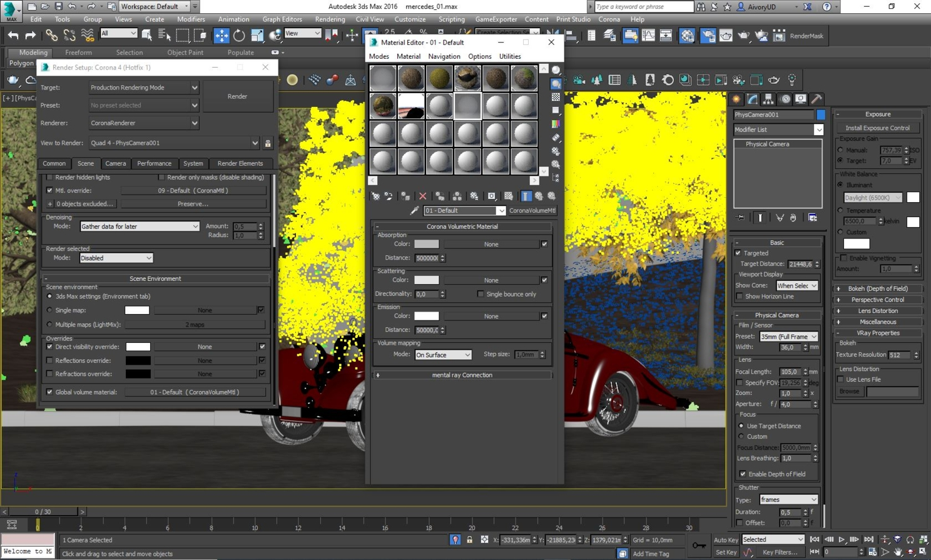
Task: Click the Undo arrow icon
Action: pos(13,36)
